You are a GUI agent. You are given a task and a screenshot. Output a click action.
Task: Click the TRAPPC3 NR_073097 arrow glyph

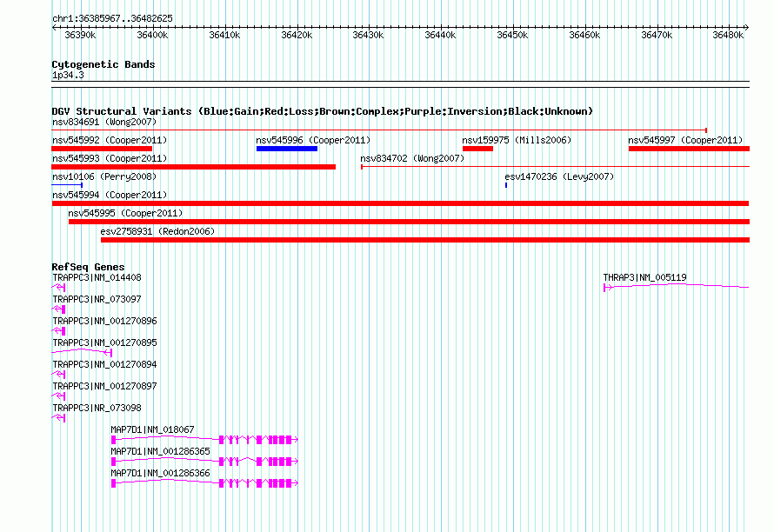pos(59,309)
